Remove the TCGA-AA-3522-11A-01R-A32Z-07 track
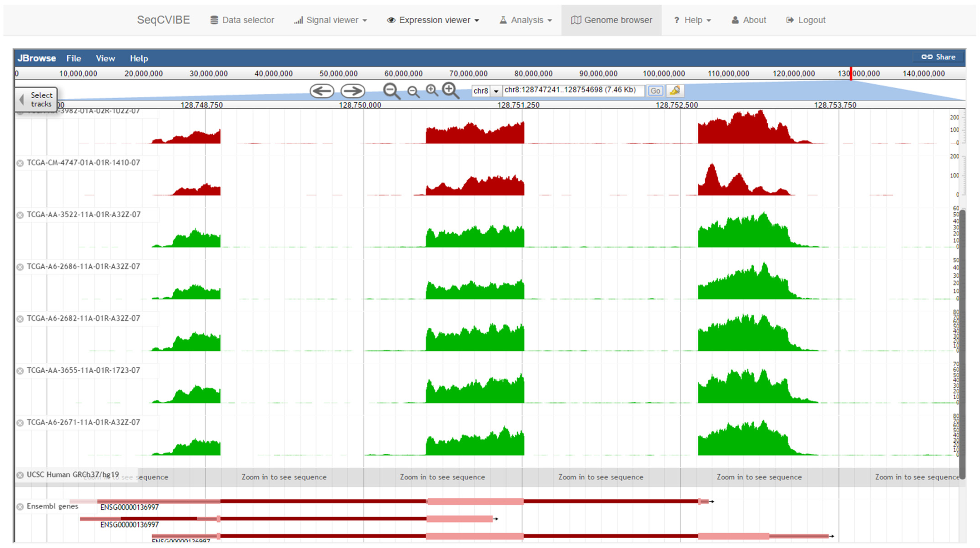The height and width of the screenshot is (548, 980). (x=20, y=215)
